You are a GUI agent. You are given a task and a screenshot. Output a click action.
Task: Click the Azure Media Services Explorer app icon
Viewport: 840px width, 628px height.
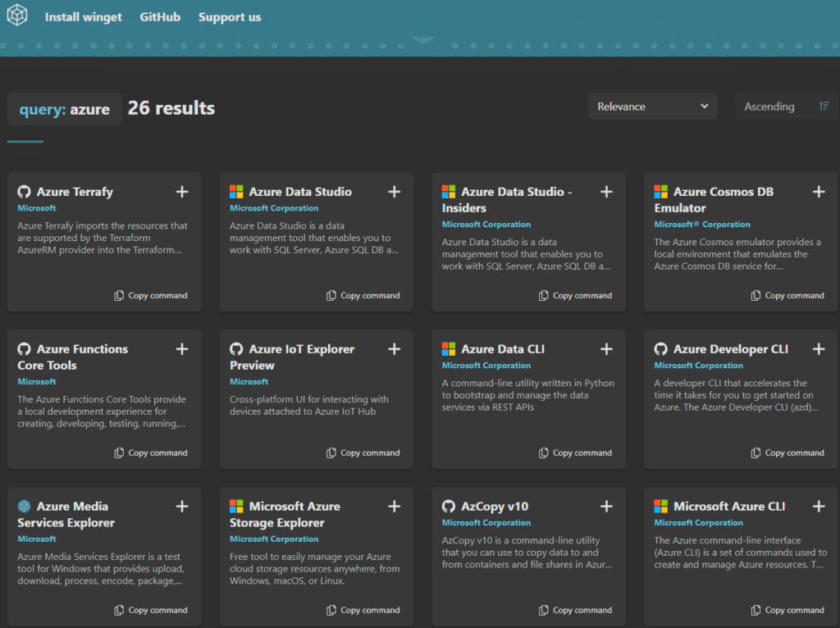point(24,507)
